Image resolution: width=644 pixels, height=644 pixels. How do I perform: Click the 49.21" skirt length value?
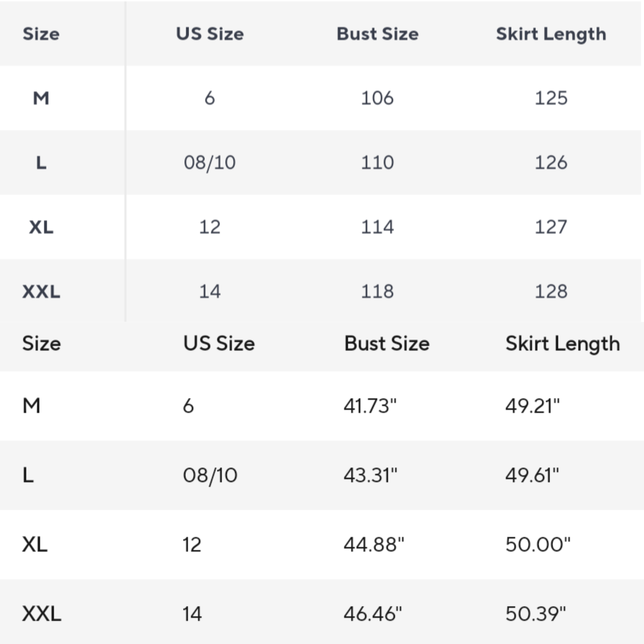click(x=532, y=406)
